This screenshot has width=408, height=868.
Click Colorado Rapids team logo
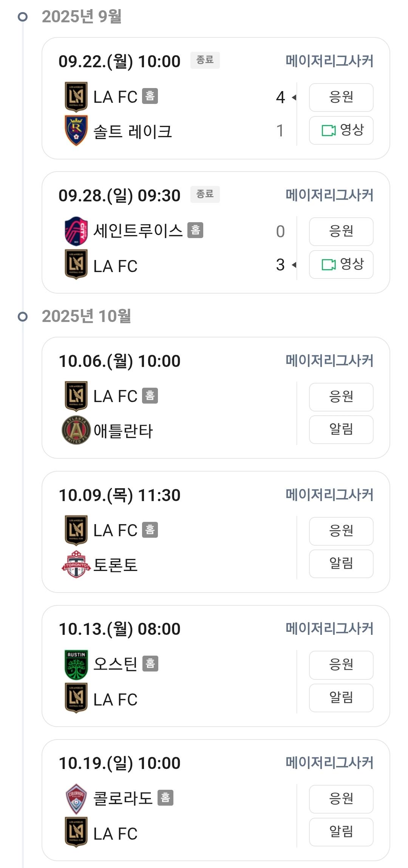click(76, 798)
